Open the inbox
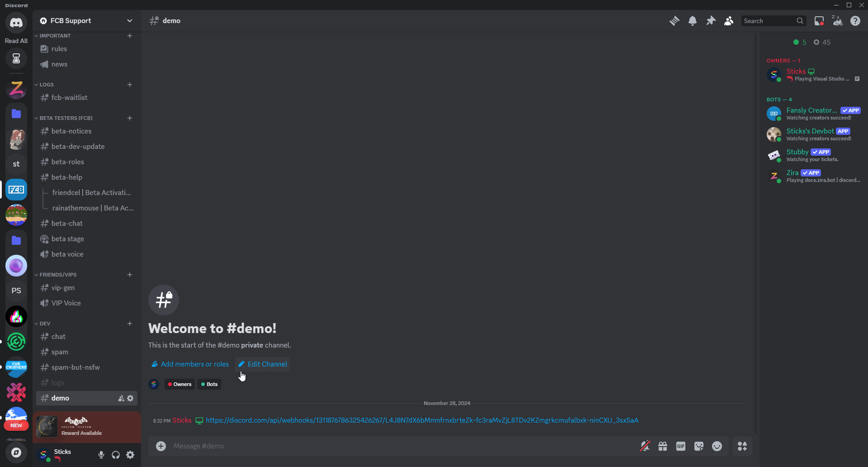The image size is (868, 467). [x=819, y=21]
